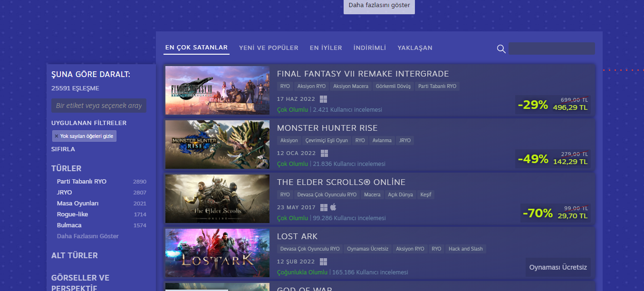The image size is (644, 291).
Task: Click Windows icon on Monster Hunter Rise row
Action: 325,153
